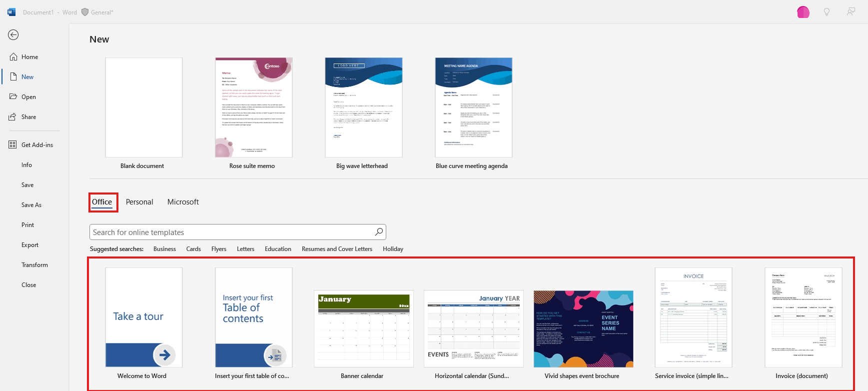Select the Big wave letterhead template
This screenshot has width=868, height=391.
pos(364,107)
